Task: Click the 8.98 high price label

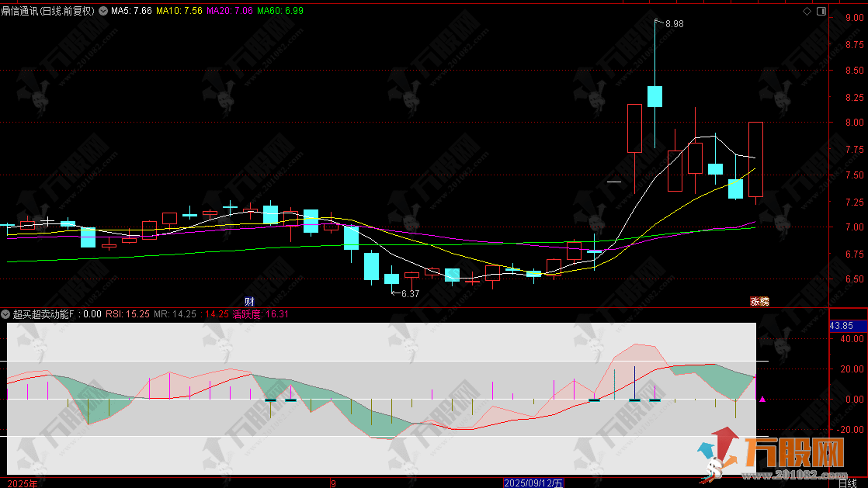Action: pyautogui.click(x=674, y=25)
